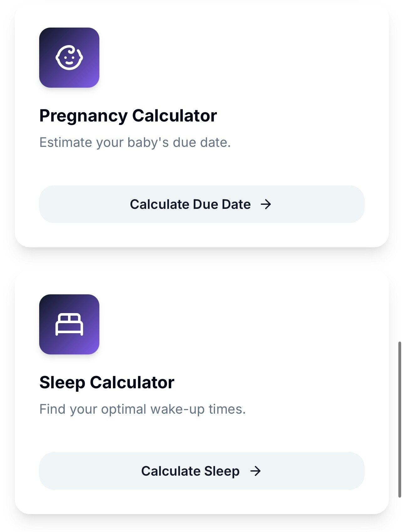Click arrow icon beside Calculate Due Date

pos(266,204)
